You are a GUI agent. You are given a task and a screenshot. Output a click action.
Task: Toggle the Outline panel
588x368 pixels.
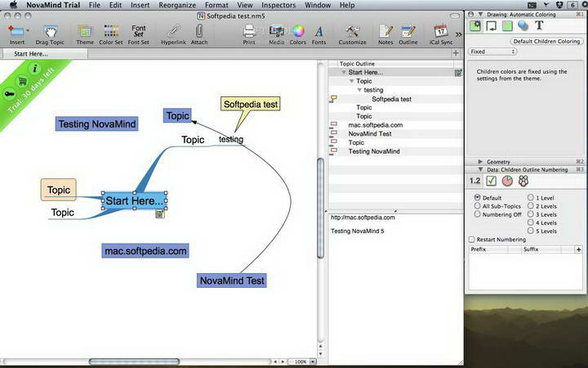(x=408, y=31)
